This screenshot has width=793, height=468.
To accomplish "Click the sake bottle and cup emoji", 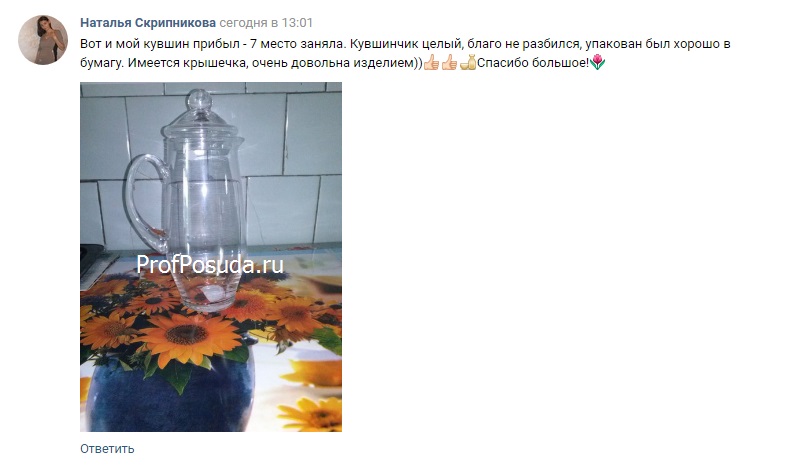I will tap(467, 63).
